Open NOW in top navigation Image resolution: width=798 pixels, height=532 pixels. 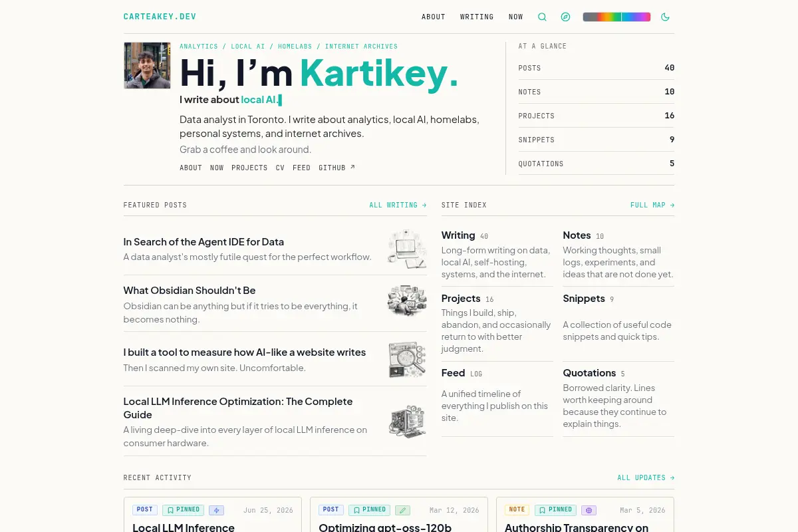(516, 17)
